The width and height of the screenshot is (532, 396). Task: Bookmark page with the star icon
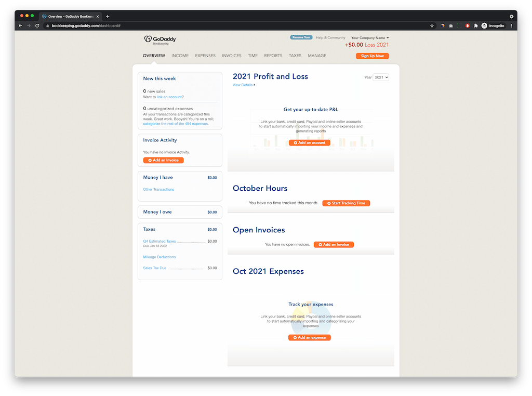[x=432, y=26]
